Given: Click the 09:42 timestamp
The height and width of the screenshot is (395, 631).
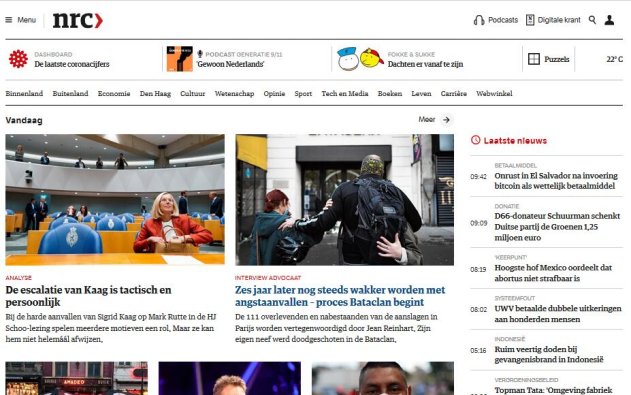Looking at the screenshot, I should click(x=478, y=177).
